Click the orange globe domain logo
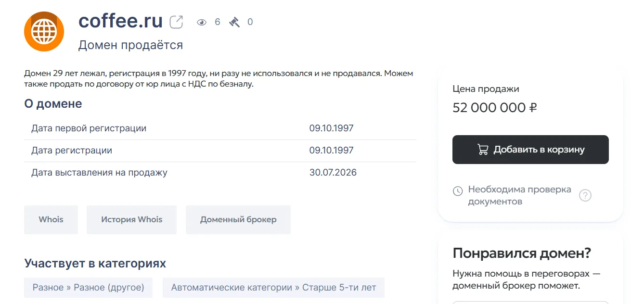The width and height of the screenshot is (644, 304). click(44, 31)
